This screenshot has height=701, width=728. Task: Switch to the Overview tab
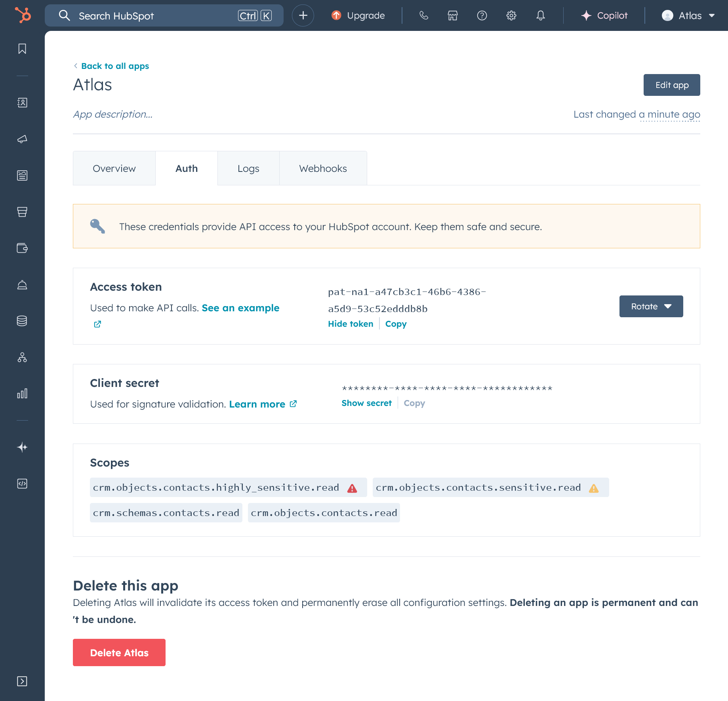tap(114, 168)
